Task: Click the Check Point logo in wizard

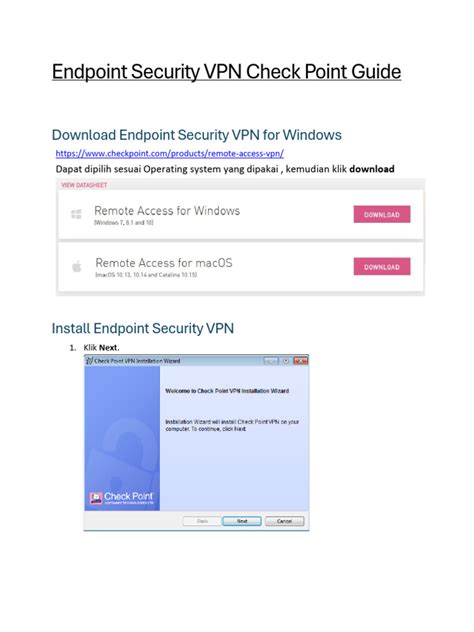Action: click(x=121, y=498)
